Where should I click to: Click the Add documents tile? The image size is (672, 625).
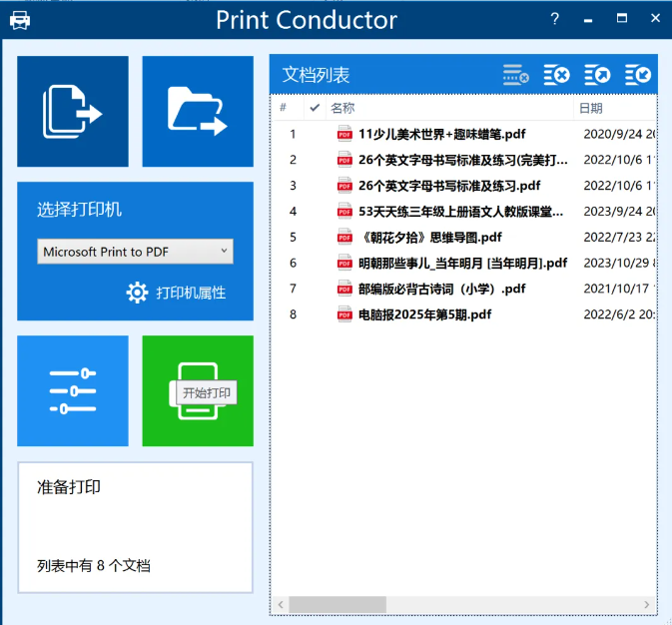73,112
